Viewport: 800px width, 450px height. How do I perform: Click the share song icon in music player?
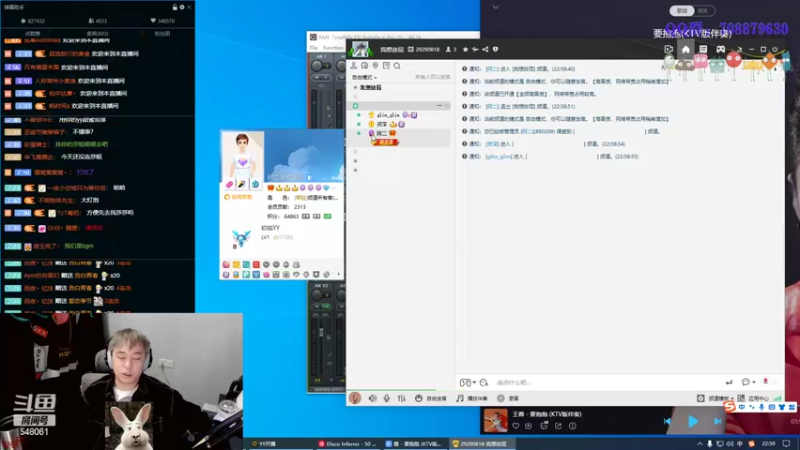pyautogui.click(x=558, y=426)
